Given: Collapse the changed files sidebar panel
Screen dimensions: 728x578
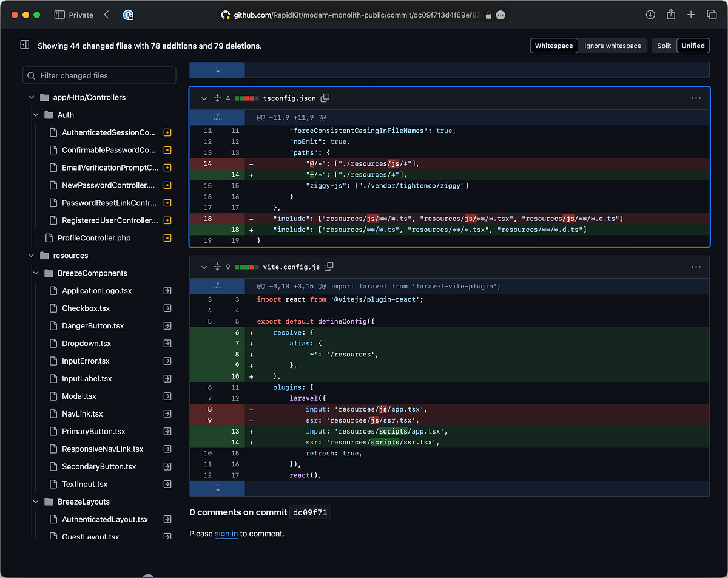Looking at the screenshot, I should click(24, 44).
